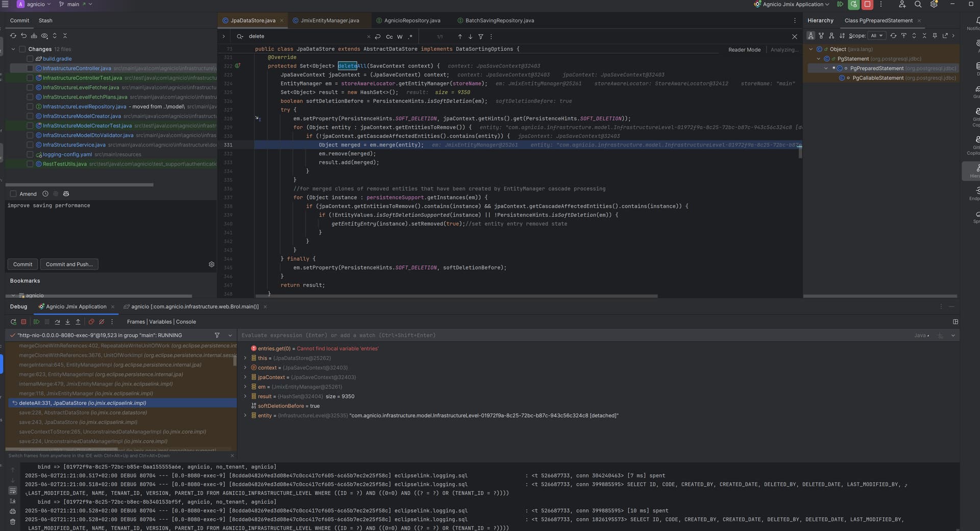
Task: Click the Step Out debug icon
Action: click(78, 322)
